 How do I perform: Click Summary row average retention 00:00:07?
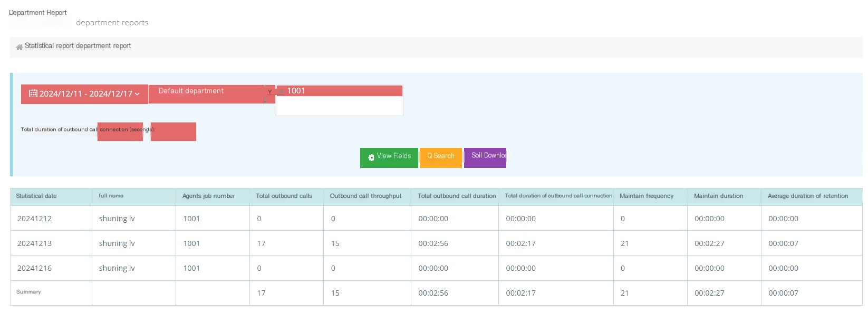(783, 293)
